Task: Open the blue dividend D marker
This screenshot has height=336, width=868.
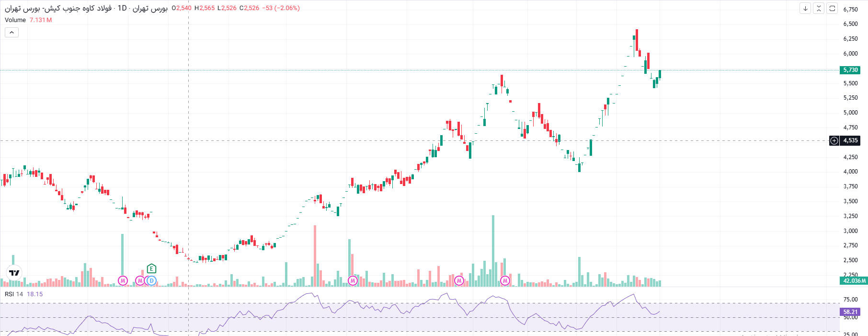Action: 151,281
